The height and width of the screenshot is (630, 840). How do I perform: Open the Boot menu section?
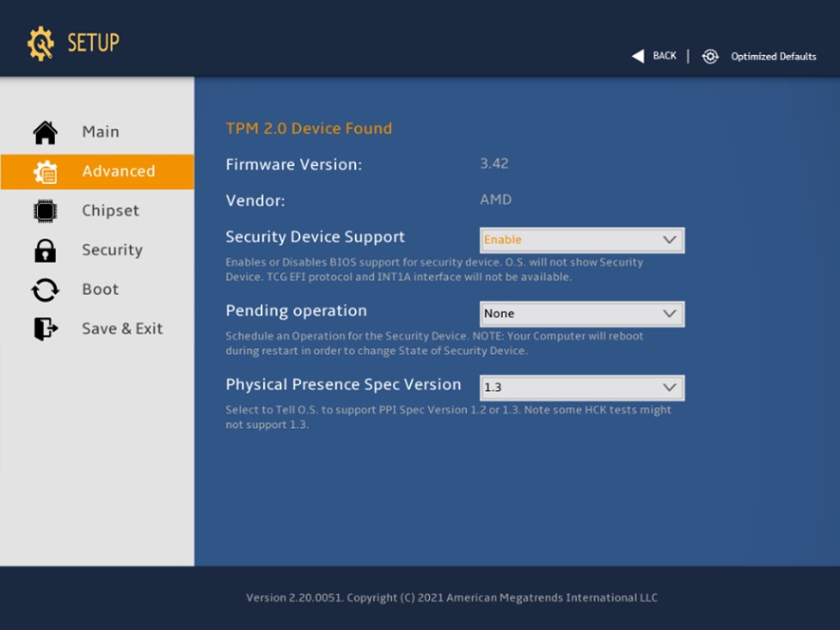click(101, 289)
